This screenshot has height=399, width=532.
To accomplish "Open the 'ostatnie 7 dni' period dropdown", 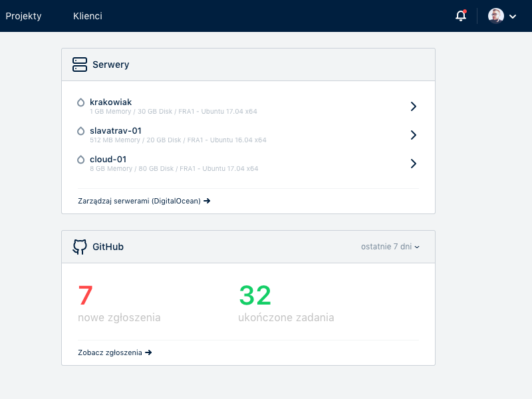I will [390, 247].
